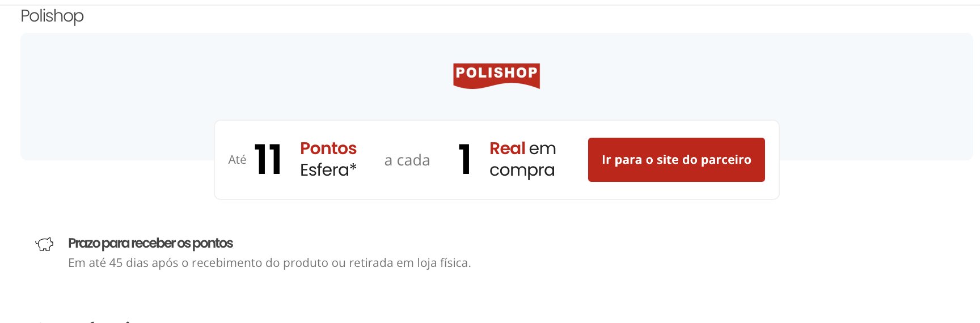
Task: Click the red 'Real' word
Action: click(x=507, y=148)
